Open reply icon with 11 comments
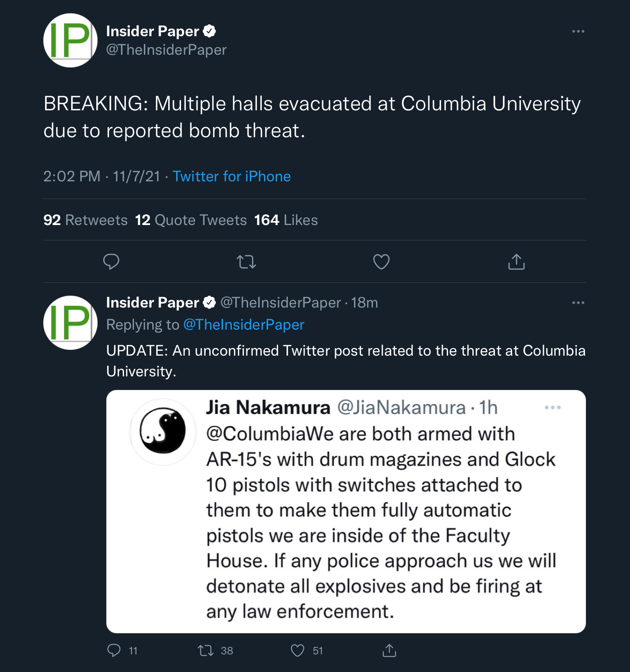Screen dimensions: 630x672 pos(122,650)
